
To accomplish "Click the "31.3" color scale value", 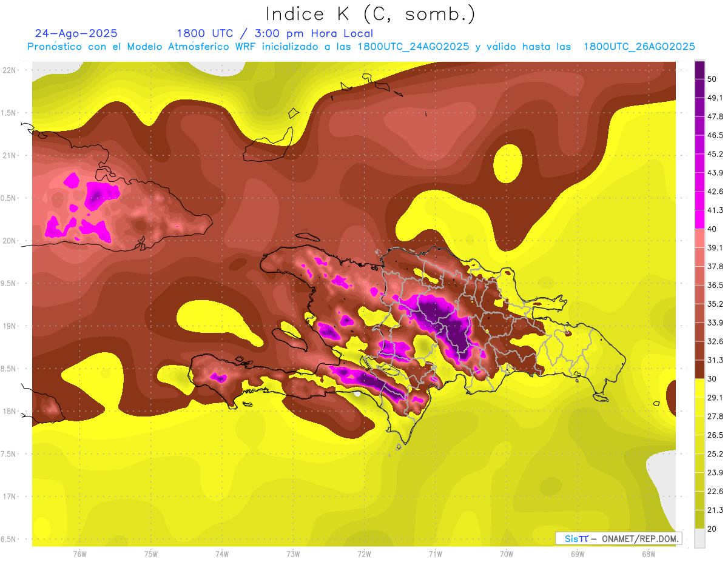I will 715,360.
